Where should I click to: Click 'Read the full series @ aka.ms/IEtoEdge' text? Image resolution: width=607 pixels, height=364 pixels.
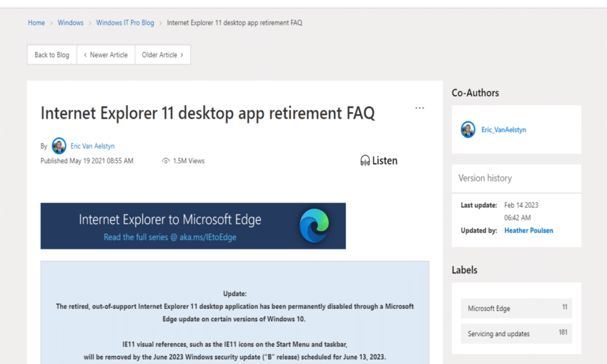[x=170, y=237]
